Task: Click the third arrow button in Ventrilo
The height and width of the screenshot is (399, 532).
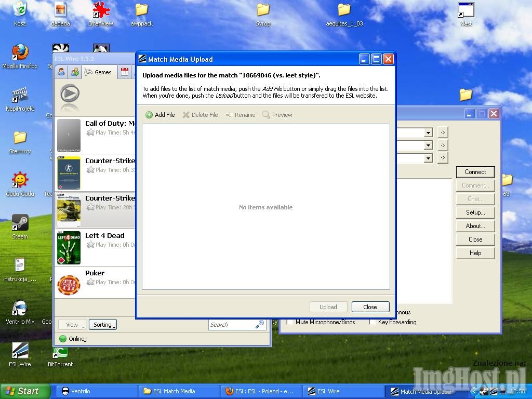Action: (x=443, y=158)
